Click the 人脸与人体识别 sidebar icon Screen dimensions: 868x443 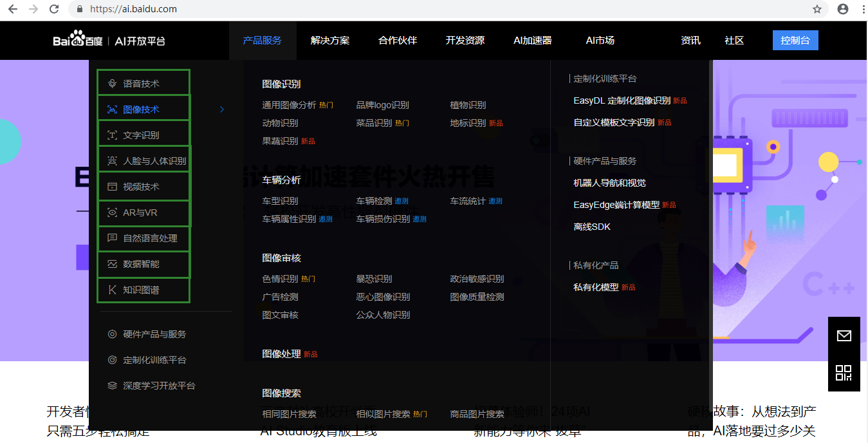112,161
